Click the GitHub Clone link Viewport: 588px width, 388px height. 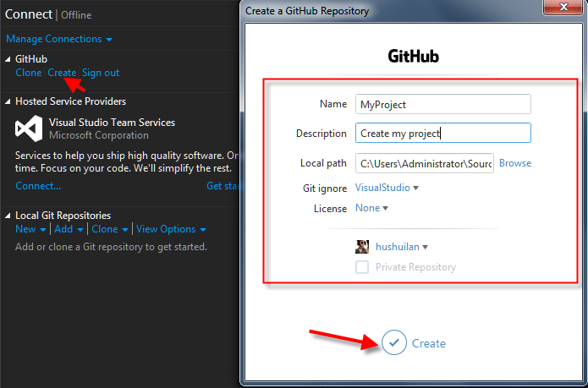[x=29, y=73]
